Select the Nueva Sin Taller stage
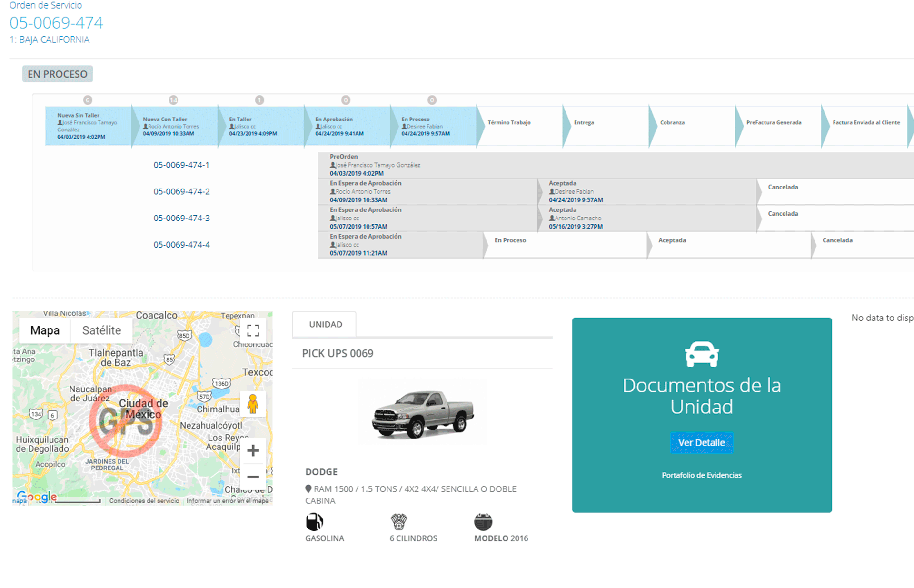The height and width of the screenshot is (588, 914). click(x=89, y=126)
